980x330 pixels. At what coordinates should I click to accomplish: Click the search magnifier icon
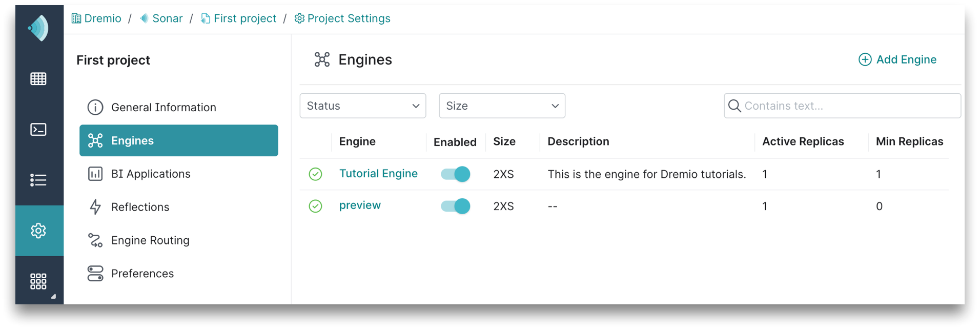[x=734, y=106]
